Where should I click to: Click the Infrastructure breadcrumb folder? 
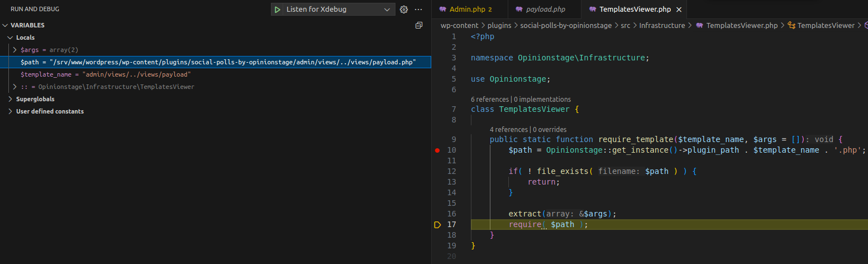pos(662,25)
